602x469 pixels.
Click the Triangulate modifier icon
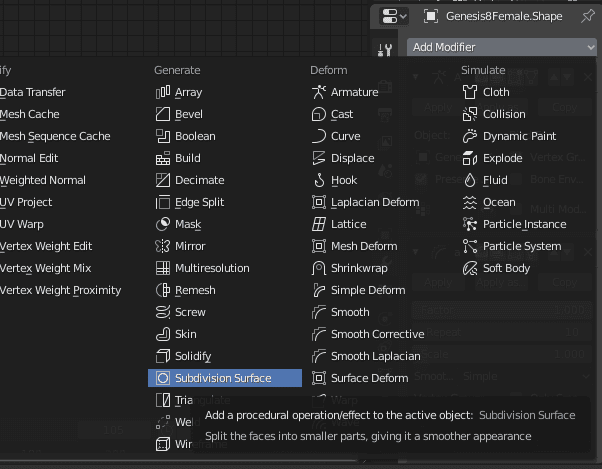[163, 400]
